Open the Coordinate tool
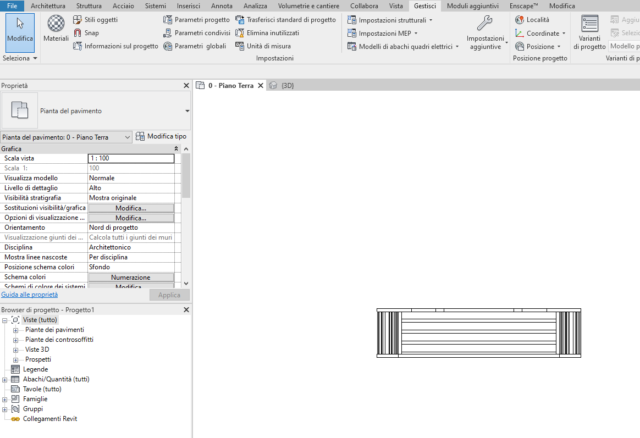The image size is (640, 438). 540,33
